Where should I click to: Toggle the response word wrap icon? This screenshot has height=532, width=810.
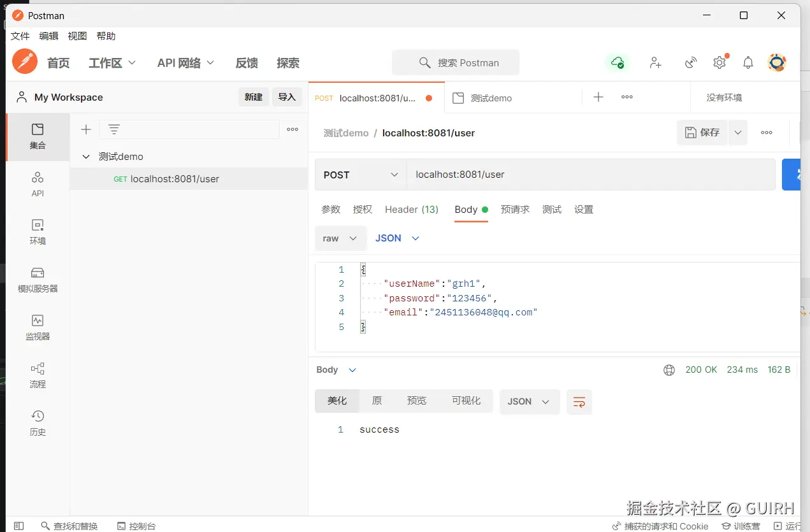579,402
